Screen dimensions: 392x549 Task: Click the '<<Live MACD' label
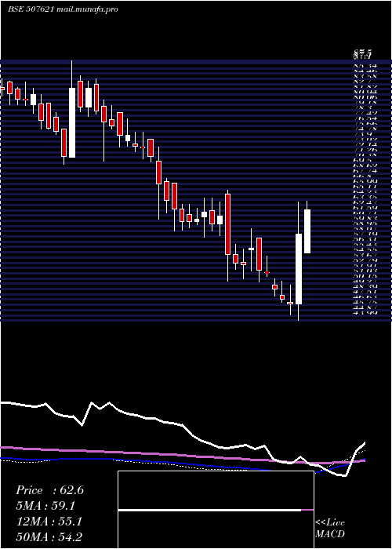point(330,529)
